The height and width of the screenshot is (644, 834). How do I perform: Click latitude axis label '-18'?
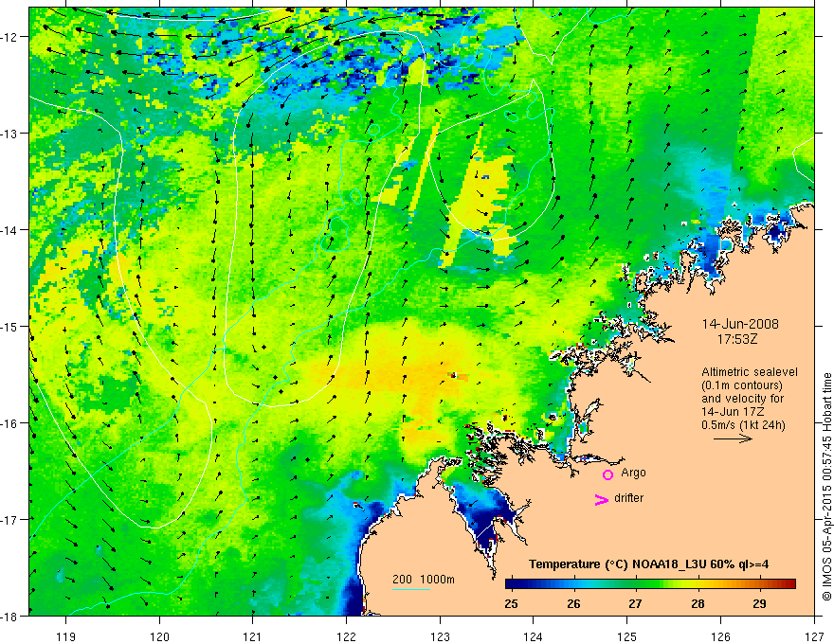[9, 616]
